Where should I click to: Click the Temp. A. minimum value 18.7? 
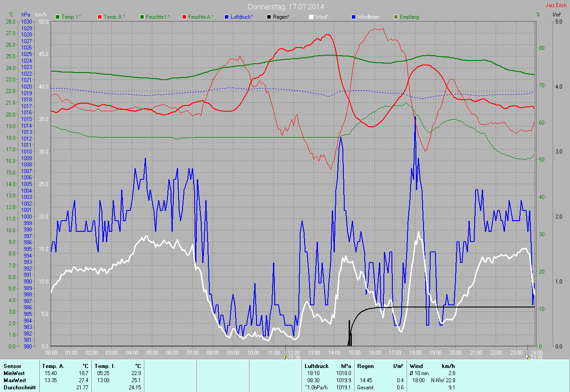84,373
